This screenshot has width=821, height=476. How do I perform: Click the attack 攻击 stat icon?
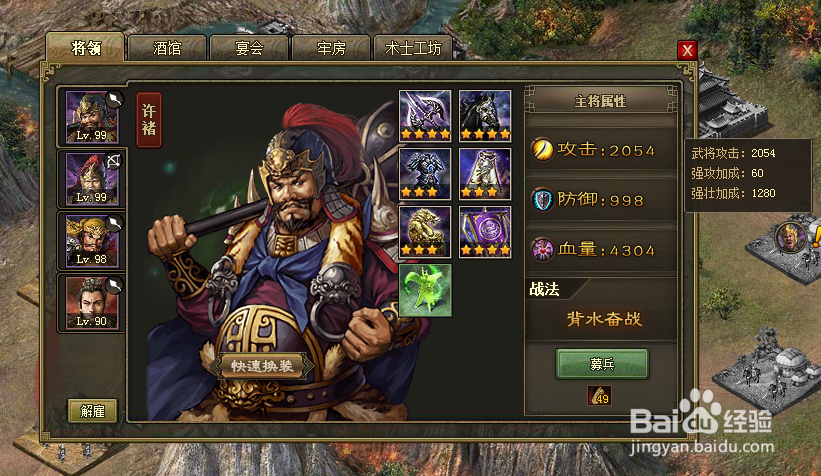543,150
